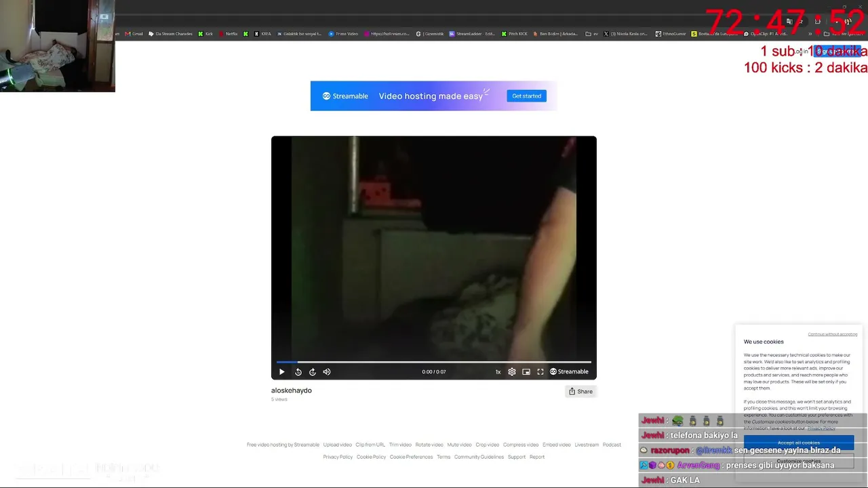Open the EthnoGuessr bookmark
This screenshot has width=868, height=488.
point(671,34)
